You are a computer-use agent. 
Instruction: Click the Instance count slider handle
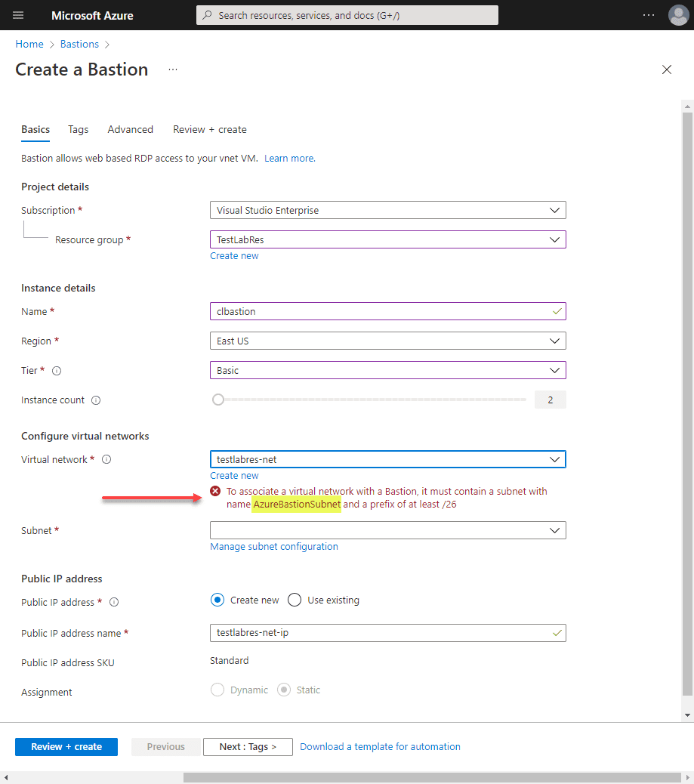click(x=218, y=400)
